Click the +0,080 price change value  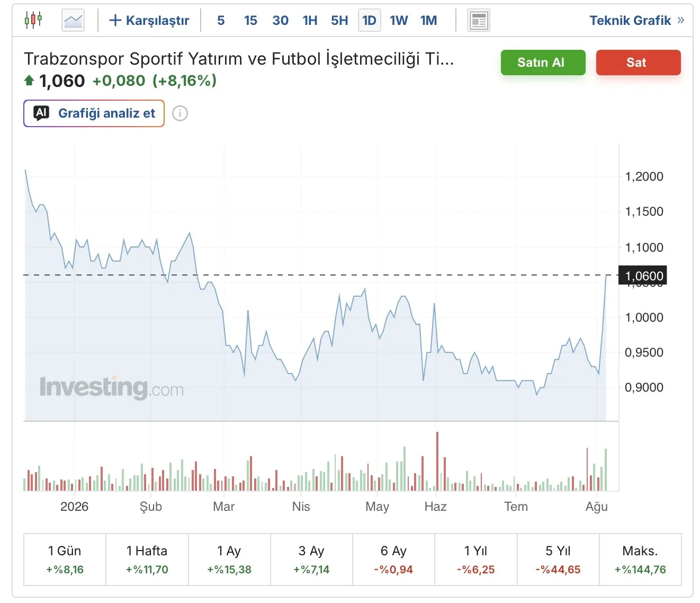119,81
